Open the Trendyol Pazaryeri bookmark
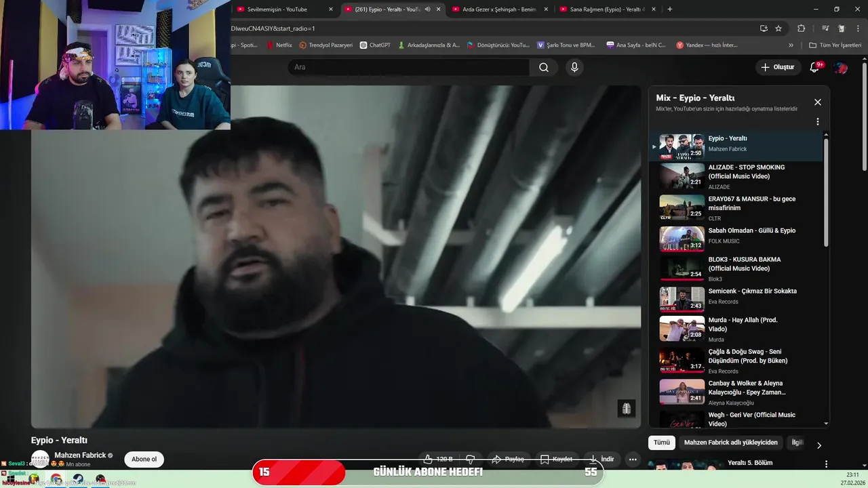868x488 pixels. [326, 45]
